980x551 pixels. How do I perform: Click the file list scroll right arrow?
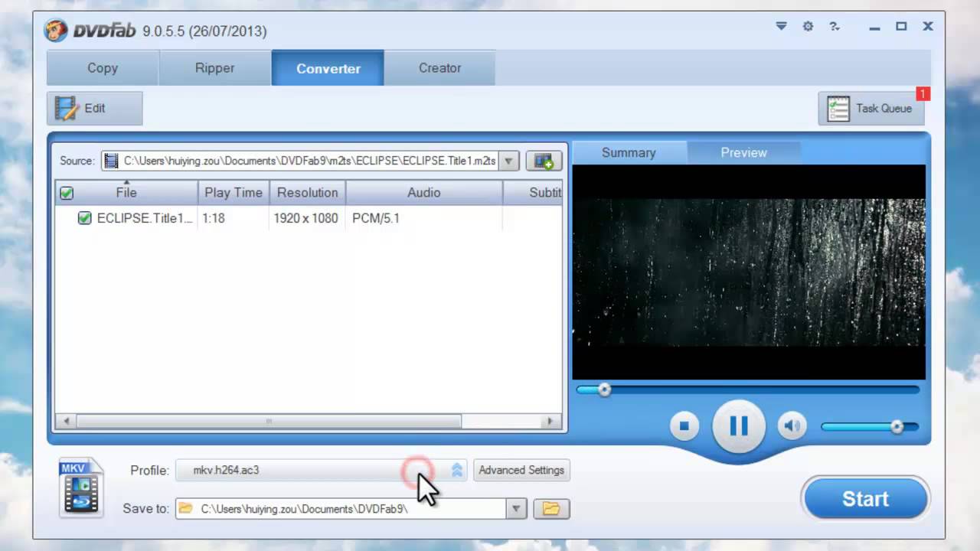click(x=550, y=421)
